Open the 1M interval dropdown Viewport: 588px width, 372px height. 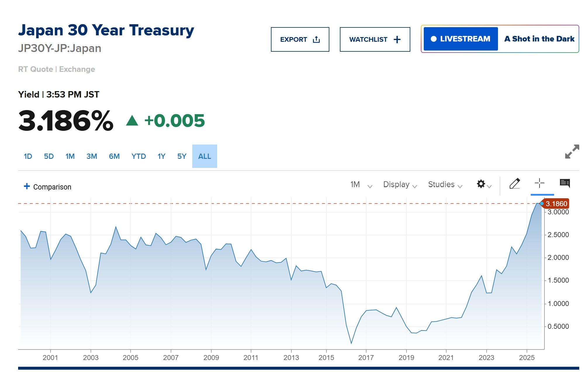click(360, 185)
